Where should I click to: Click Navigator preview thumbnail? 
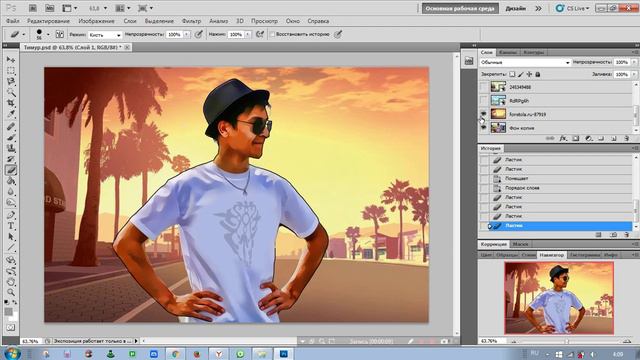(559, 298)
